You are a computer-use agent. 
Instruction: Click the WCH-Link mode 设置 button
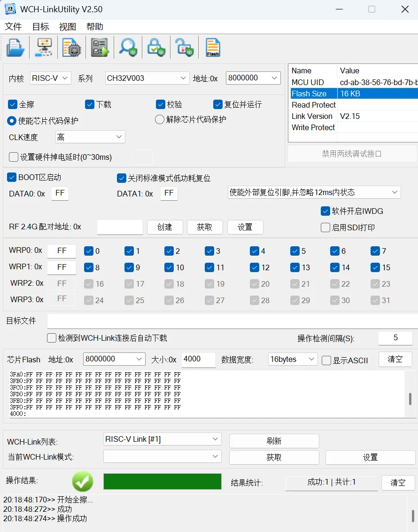(x=370, y=457)
